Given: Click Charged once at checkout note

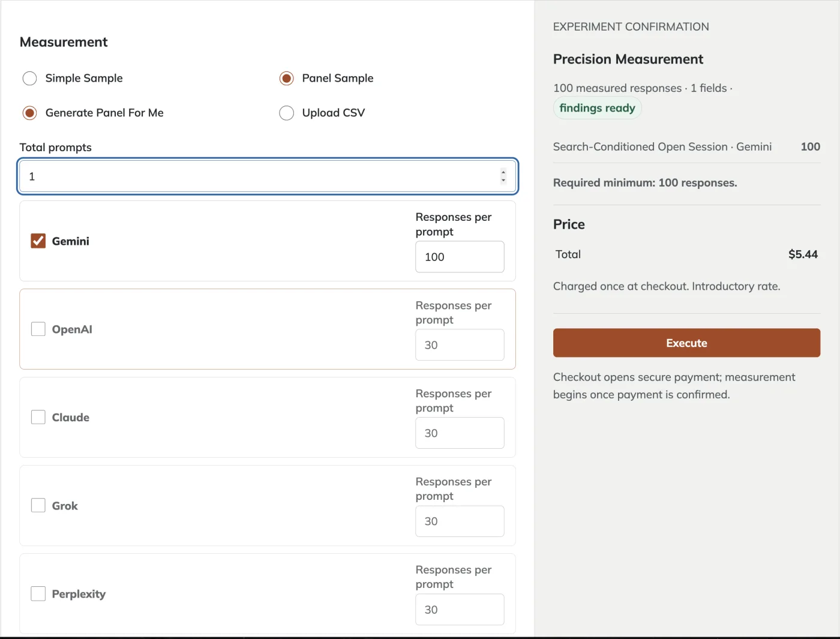Looking at the screenshot, I should click(667, 286).
